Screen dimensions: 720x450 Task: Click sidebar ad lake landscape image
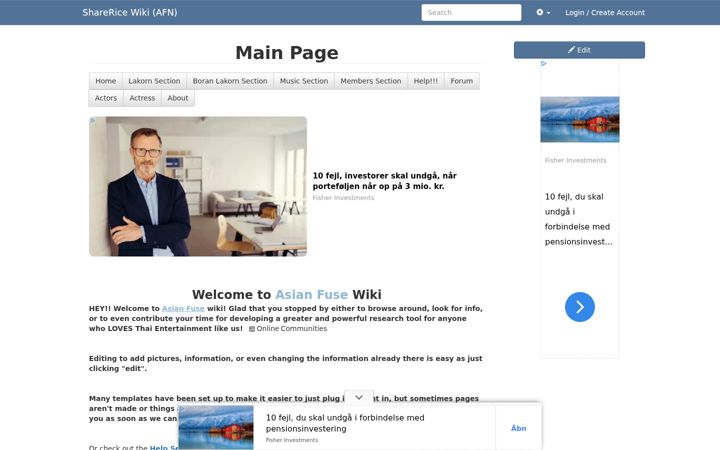(579, 119)
